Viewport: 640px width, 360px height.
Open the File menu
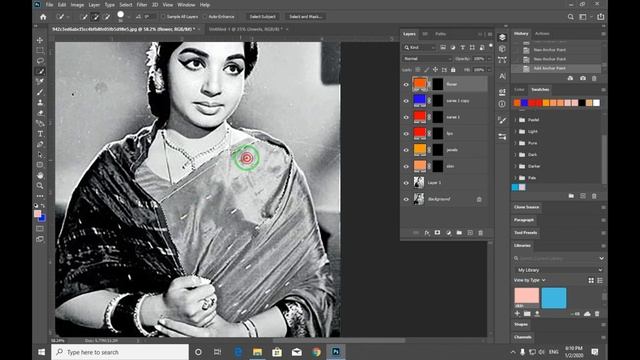49,5
